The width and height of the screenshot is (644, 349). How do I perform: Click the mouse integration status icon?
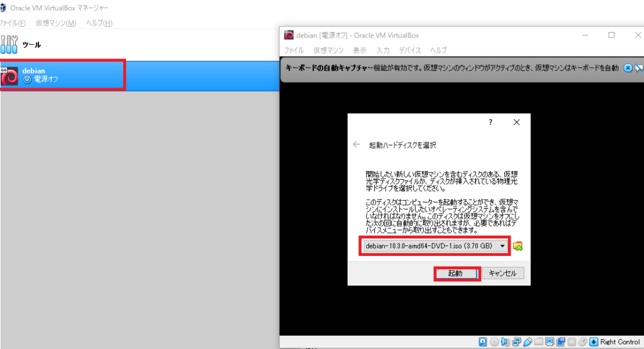582,341
